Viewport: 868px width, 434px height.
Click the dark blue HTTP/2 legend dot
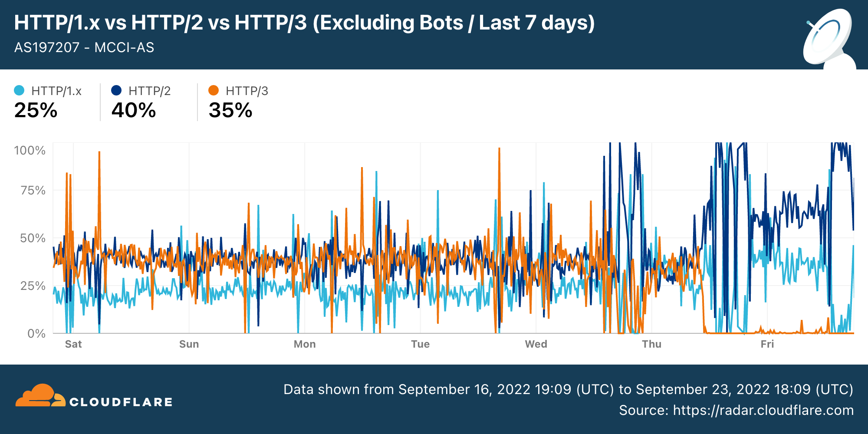pos(116,90)
